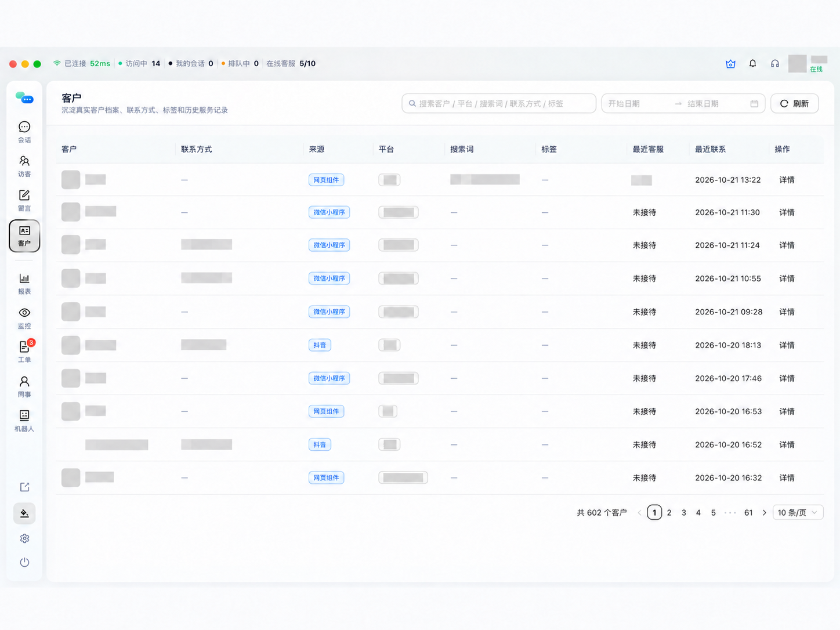Click the 网页组件 tag in the 13:22 row
Image resolution: width=840 pixels, height=630 pixels.
point(326,180)
